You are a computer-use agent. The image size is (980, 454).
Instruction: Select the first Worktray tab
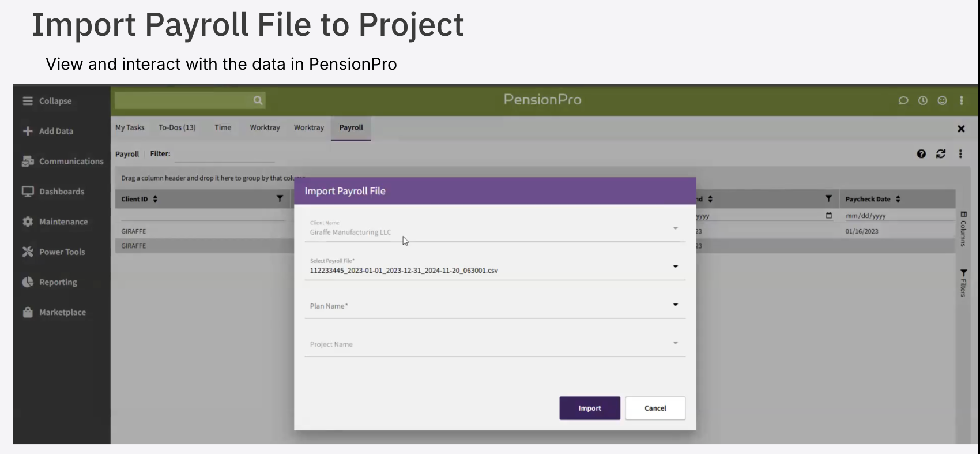tap(265, 127)
